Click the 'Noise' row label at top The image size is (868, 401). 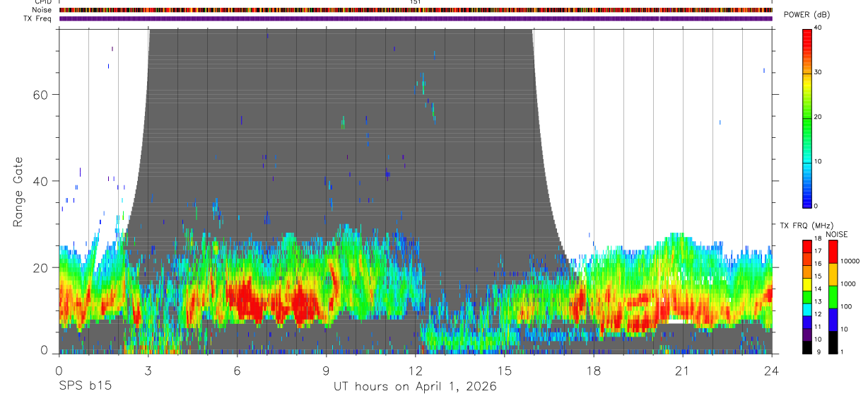click(42, 10)
